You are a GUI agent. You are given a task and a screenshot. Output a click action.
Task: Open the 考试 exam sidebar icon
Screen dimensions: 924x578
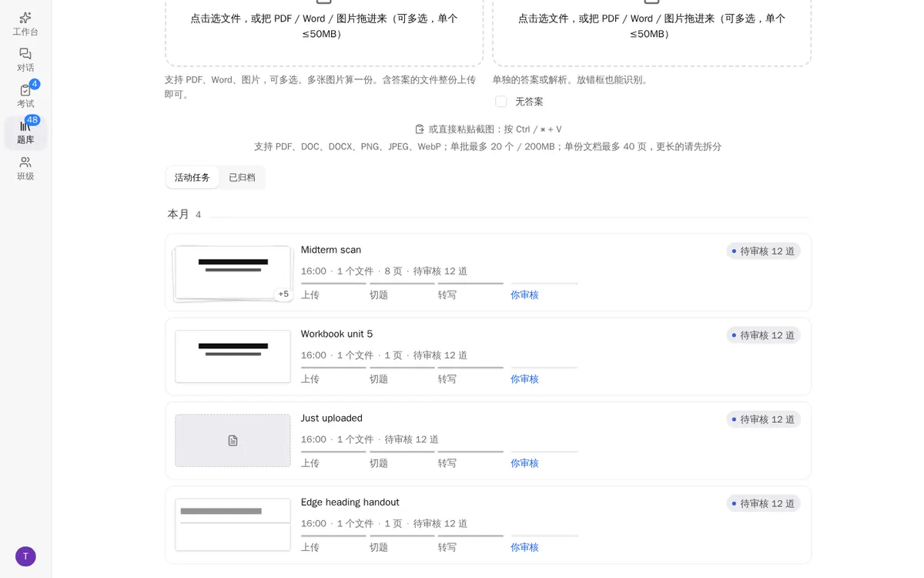(25, 96)
